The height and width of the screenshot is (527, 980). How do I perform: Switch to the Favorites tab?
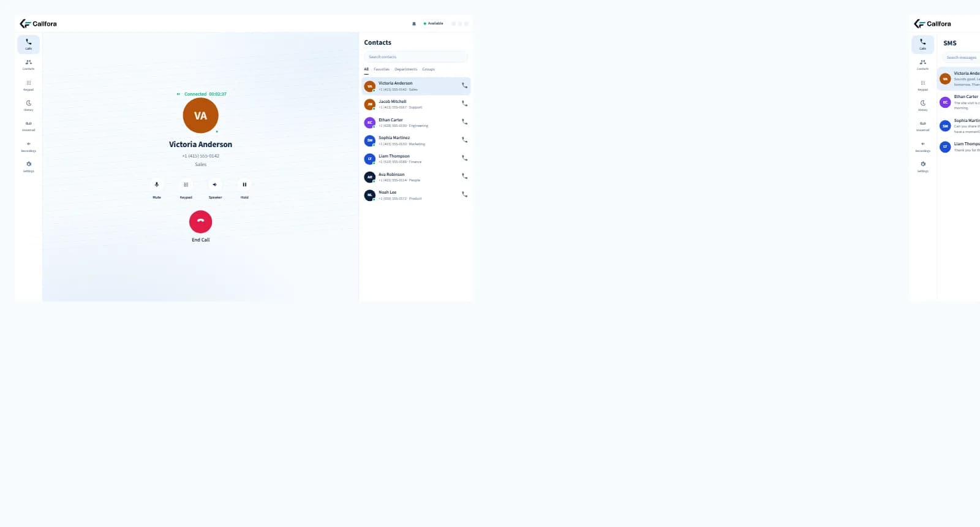point(382,69)
